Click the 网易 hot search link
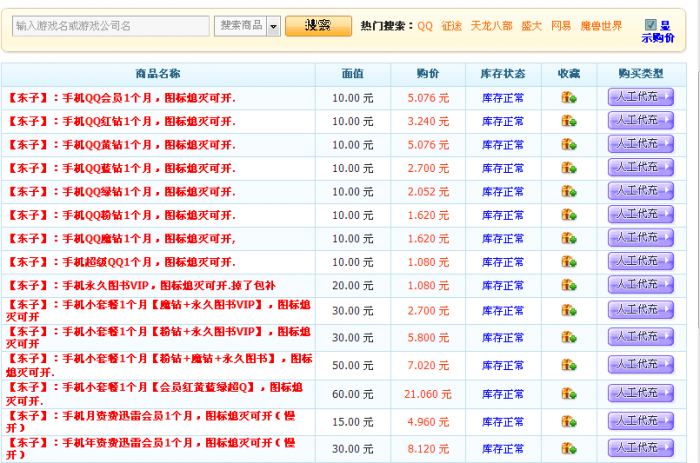 pos(561,26)
